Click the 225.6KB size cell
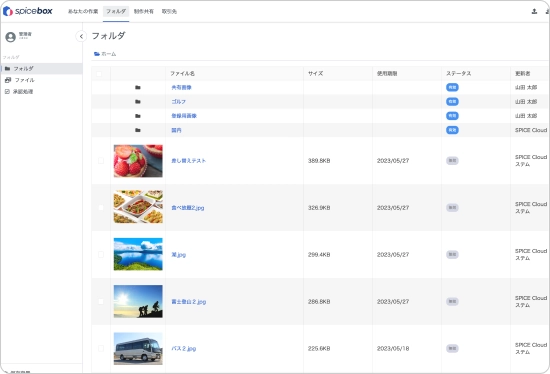The width and height of the screenshot is (550, 374). pos(319,349)
